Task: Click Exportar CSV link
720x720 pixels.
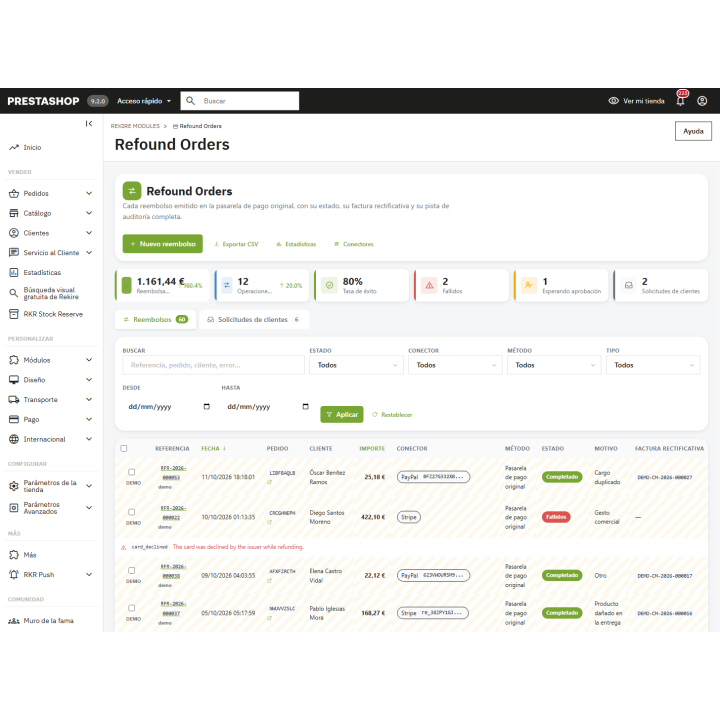Action: coord(236,244)
